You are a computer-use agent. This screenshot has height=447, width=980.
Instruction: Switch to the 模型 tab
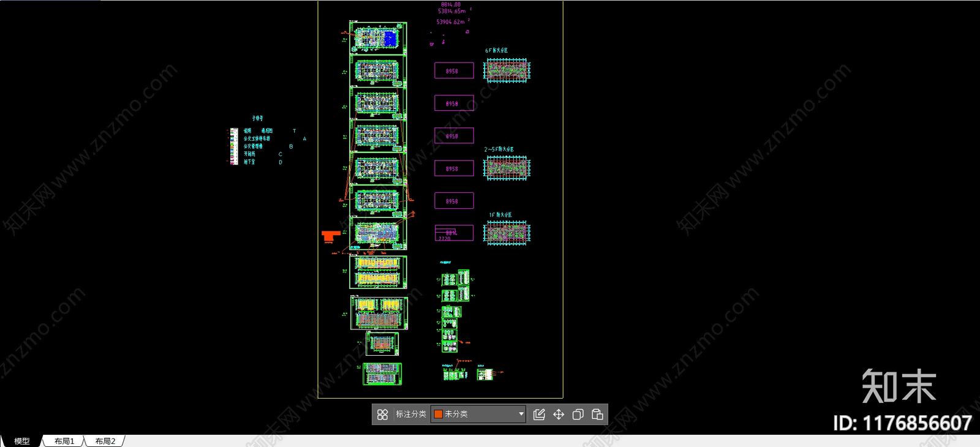22,441
